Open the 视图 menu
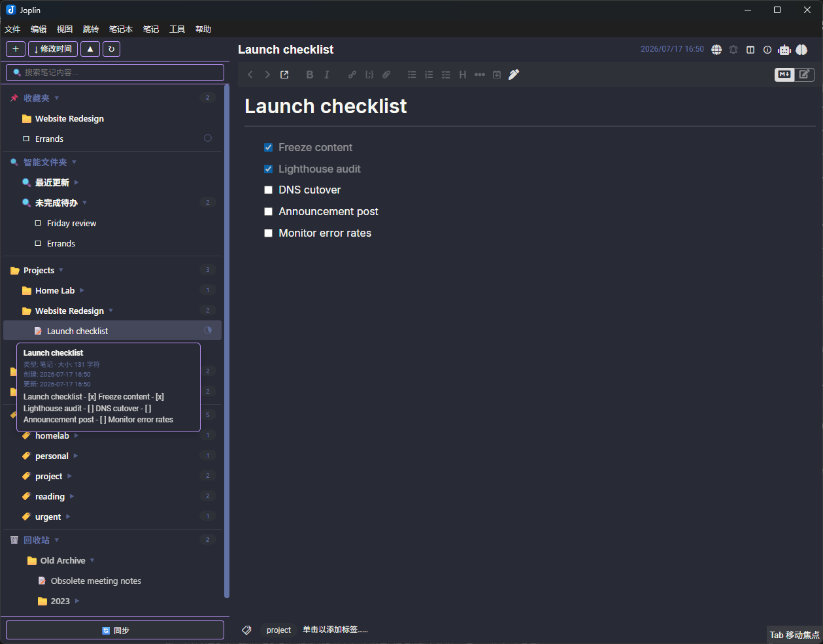Screen dimensions: 823x644 pos(65,29)
